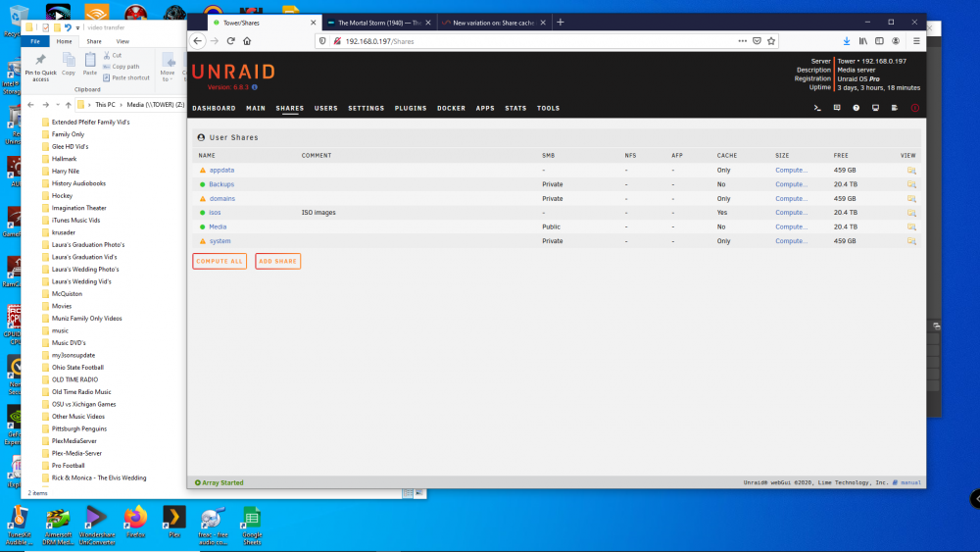Go up one folder level in Explorer
980x552 pixels.
coord(69,105)
